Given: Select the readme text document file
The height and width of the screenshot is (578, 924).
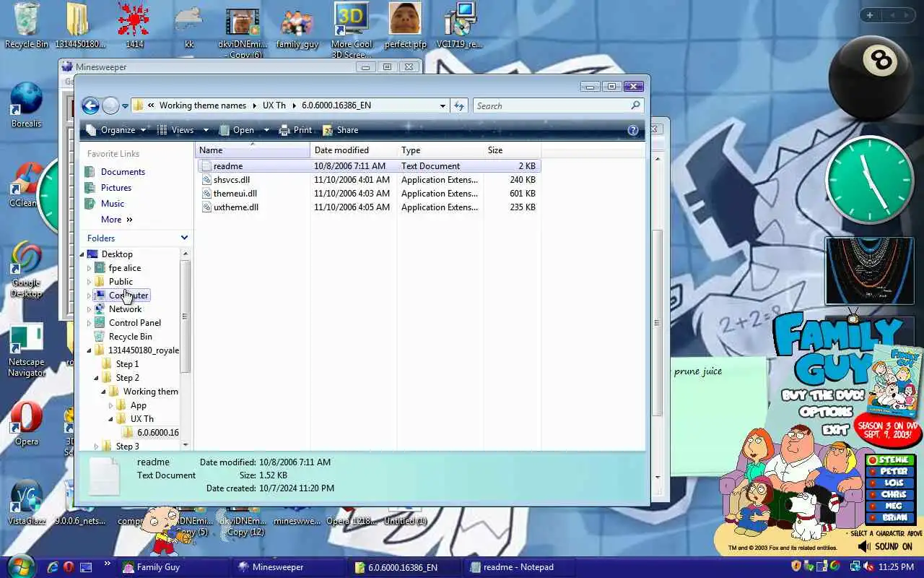Looking at the screenshot, I should [368, 166].
